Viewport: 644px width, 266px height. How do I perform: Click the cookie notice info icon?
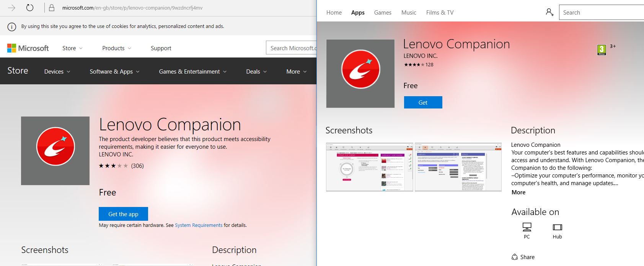pyautogui.click(x=12, y=26)
